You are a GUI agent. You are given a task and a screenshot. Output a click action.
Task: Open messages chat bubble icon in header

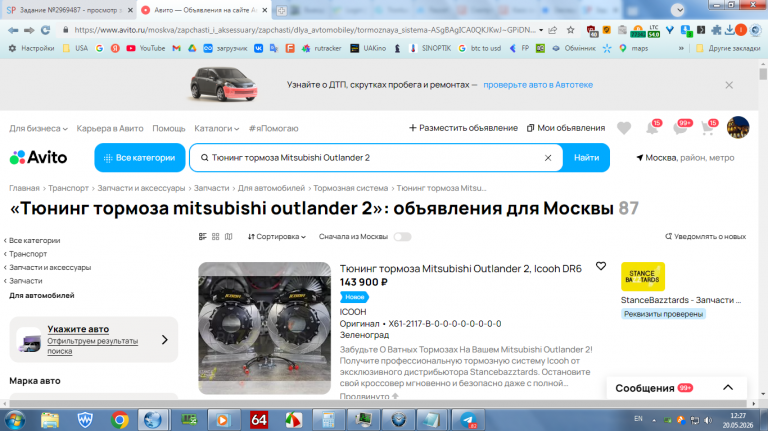(681, 127)
